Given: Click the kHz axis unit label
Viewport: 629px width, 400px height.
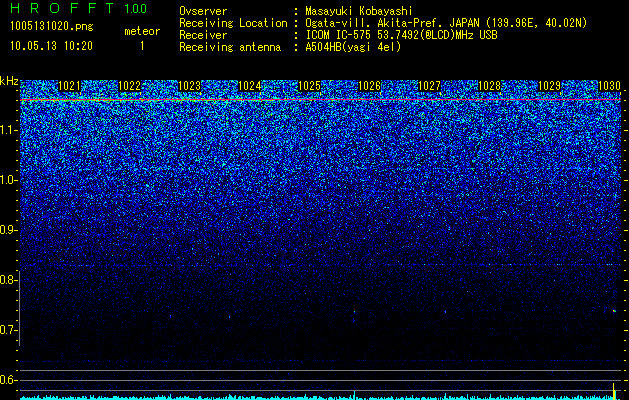Looking at the screenshot, I should click(9, 81).
